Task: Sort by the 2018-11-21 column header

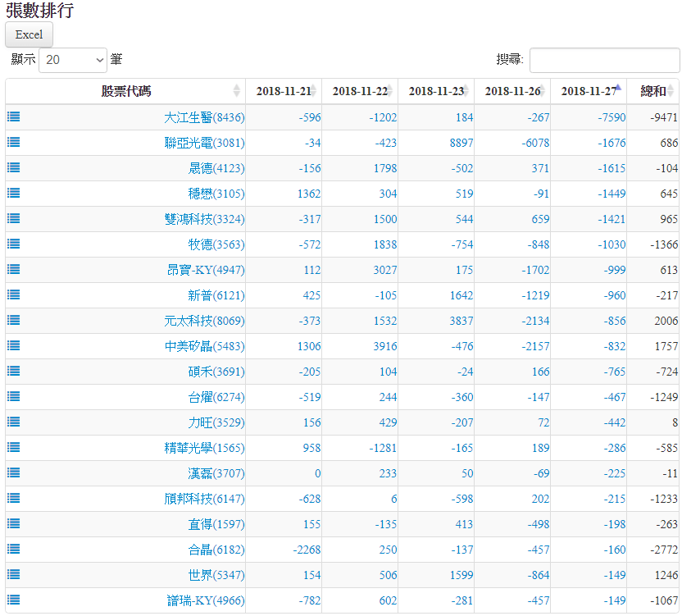Action: click(283, 91)
